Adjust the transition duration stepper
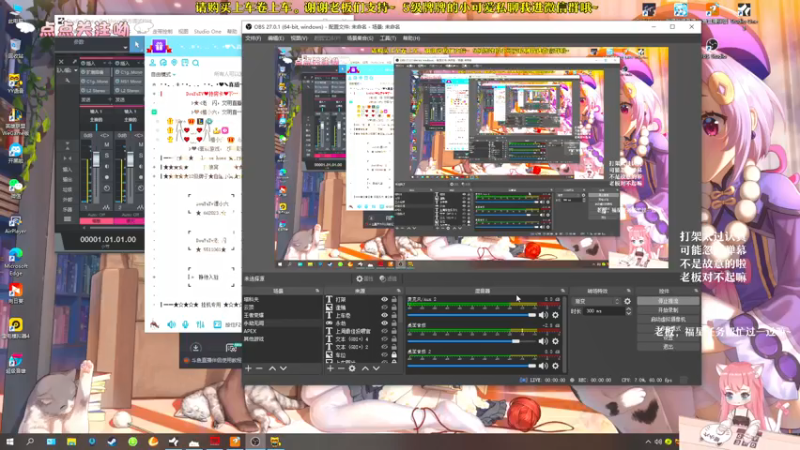This screenshot has width=800, height=450. [628, 311]
